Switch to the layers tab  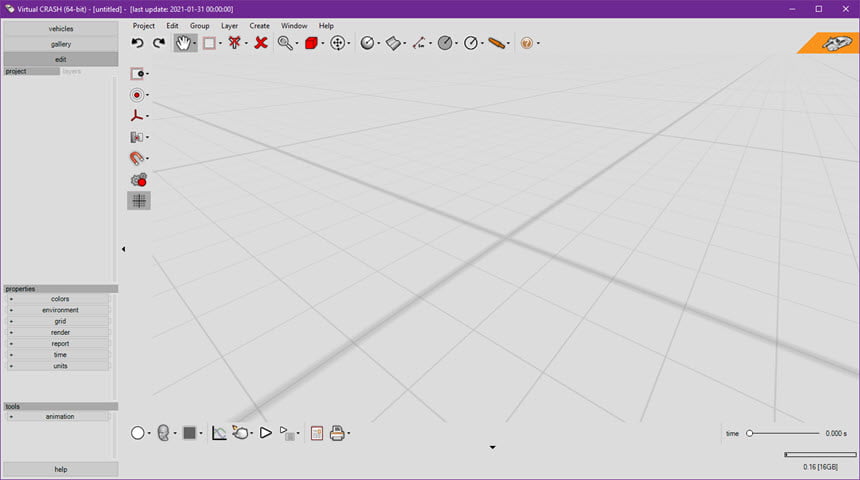coord(72,71)
